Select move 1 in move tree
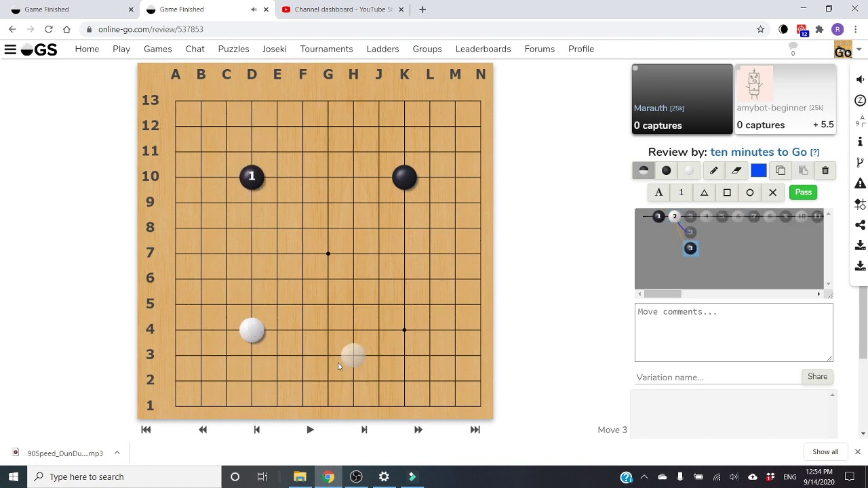The image size is (868, 488). click(658, 216)
